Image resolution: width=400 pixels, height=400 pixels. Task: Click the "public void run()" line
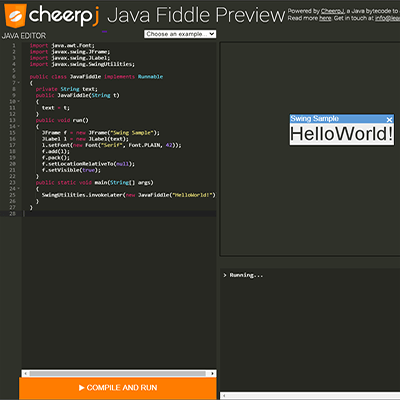tap(62, 120)
